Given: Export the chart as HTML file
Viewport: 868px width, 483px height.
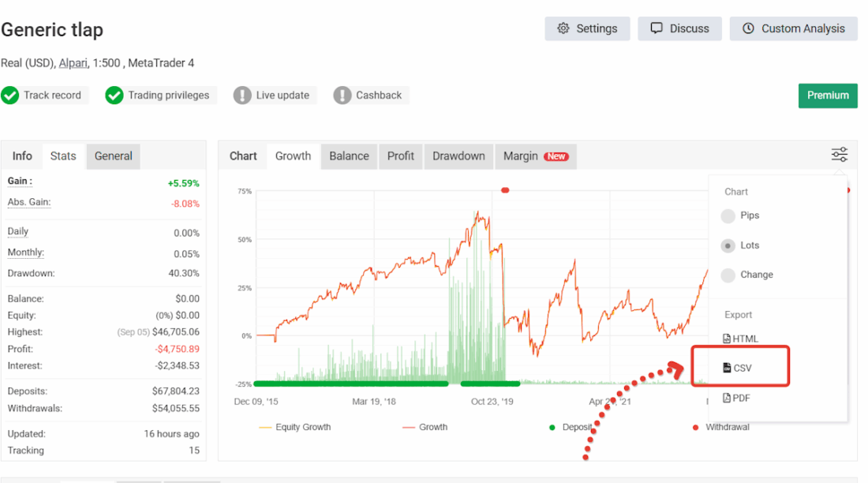Looking at the screenshot, I should (740, 339).
